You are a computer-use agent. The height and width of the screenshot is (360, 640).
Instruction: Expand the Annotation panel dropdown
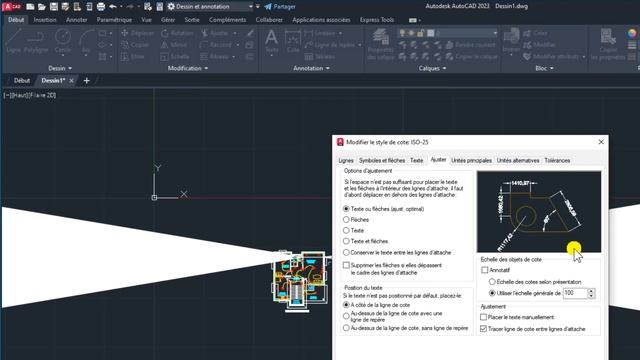pos(311,68)
